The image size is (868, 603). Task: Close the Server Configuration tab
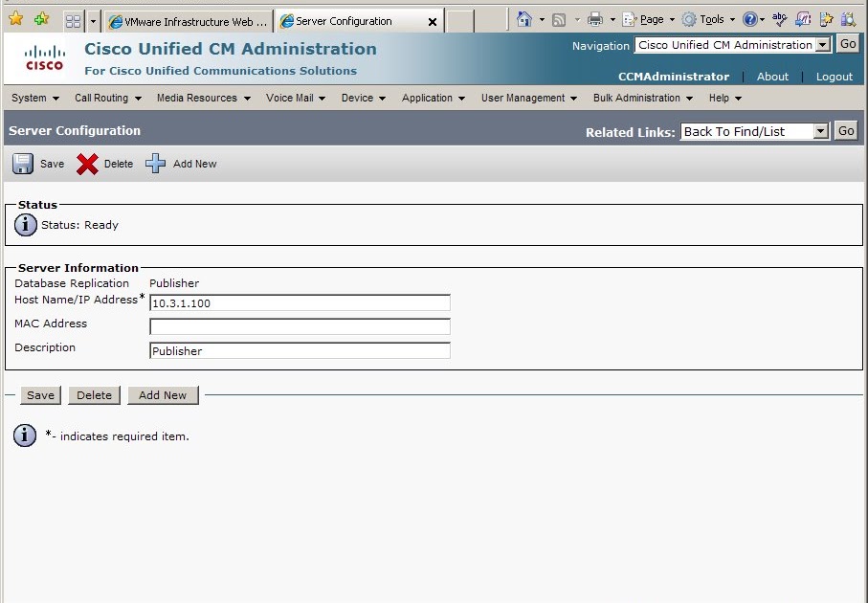(433, 22)
